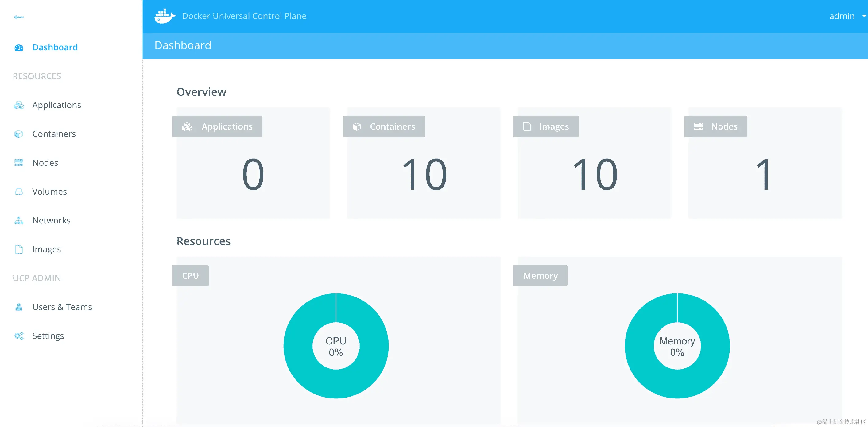Collapse the sidebar using the top-left arrow
Screen dimensions: 868x427
pyautogui.click(x=19, y=17)
